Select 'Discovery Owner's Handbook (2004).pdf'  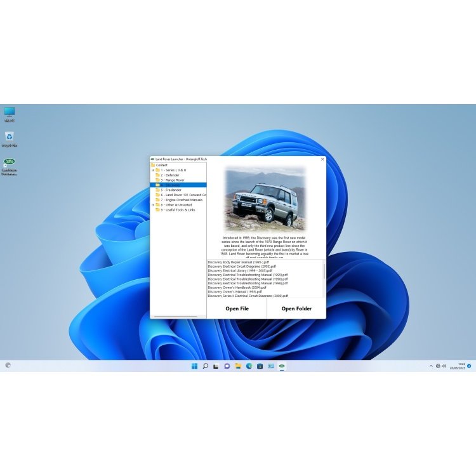(237, 287)
